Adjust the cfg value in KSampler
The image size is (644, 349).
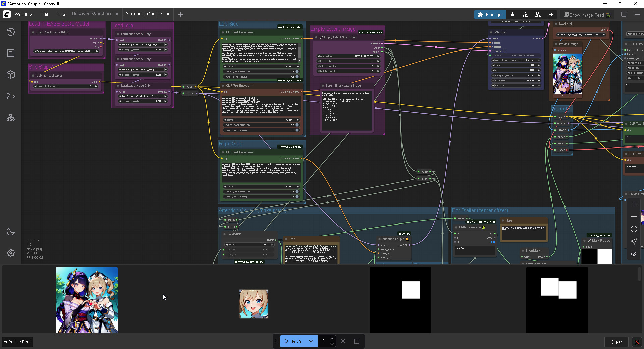pyautogui.click(x=516, y=70)
